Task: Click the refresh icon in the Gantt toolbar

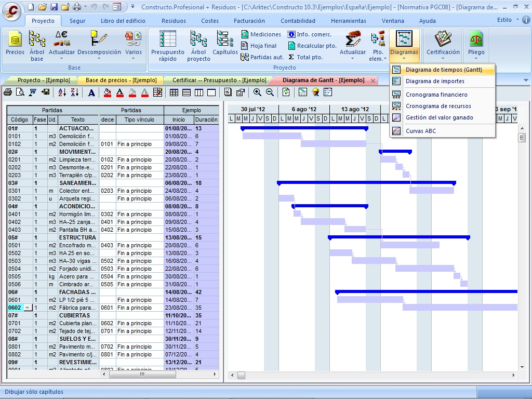Action: click(286, 92)
